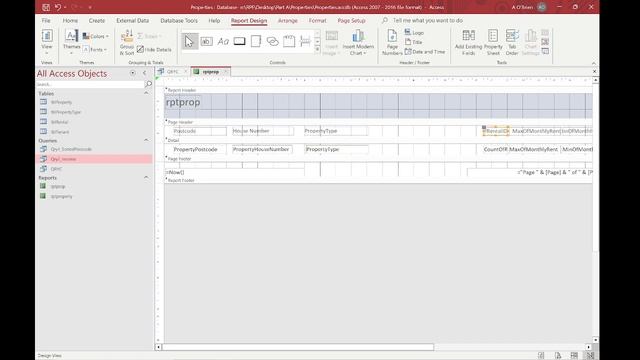Viewport: 640px width, 360px height.
Task: Switch to the Arrange tab
Action: click(x=288, y=20)
